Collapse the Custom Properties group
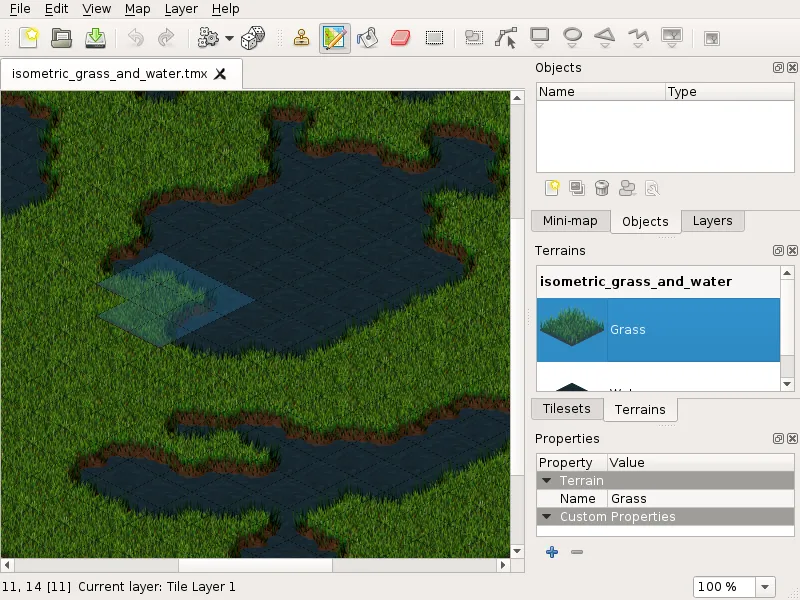This screenshot has width=800, height=600. (x=547, y=517)
